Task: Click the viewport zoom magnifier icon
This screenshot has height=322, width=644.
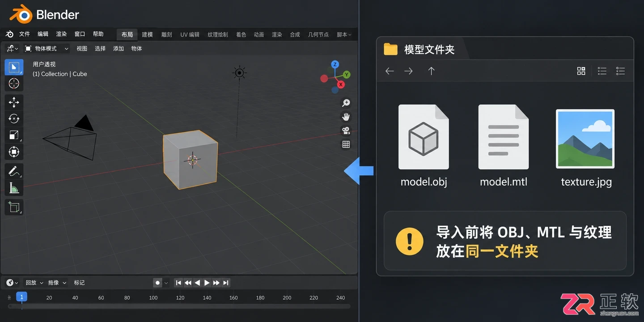Action: click(x=346, y=103)
